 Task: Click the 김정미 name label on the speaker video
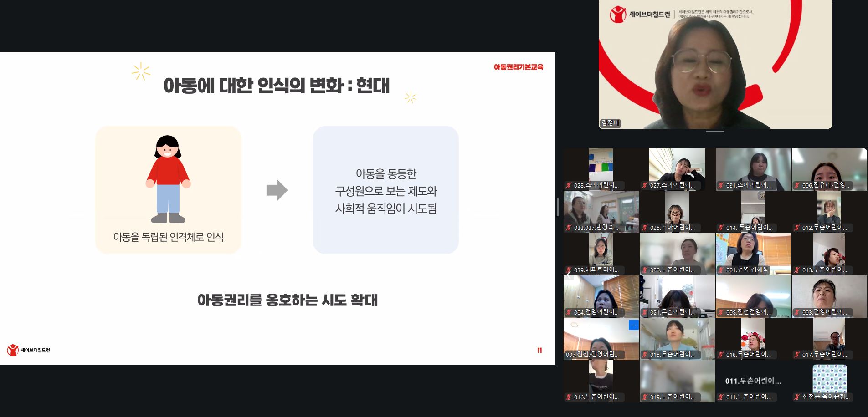[610, 123]
